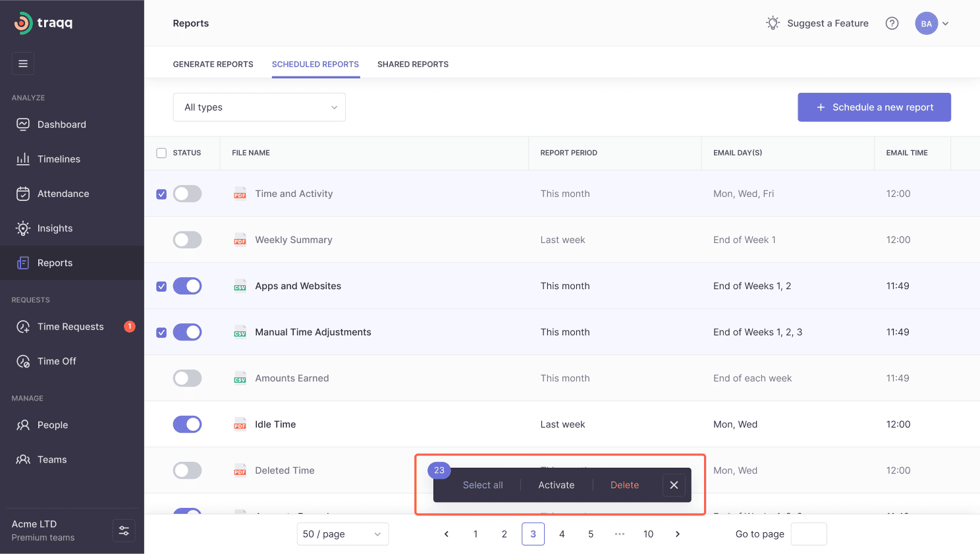Close the bulk action bar
Screen dimensions: 980x554
(674, 485)
